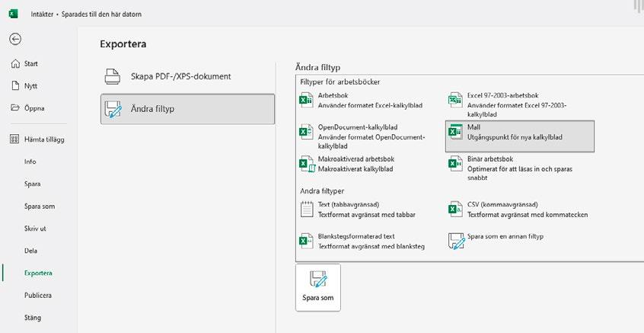Click the Hämta tillägg grid icon
644x333 pixels.
pos(14,139)
